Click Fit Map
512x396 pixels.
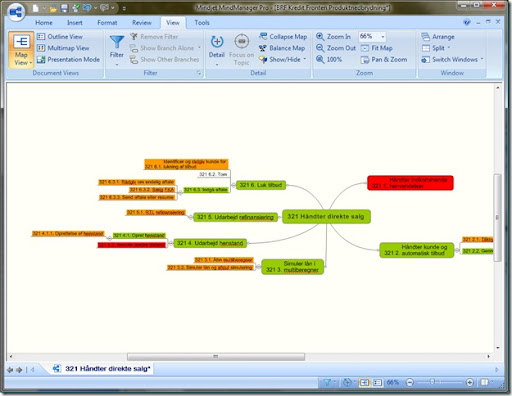click(x=377, y=48)
